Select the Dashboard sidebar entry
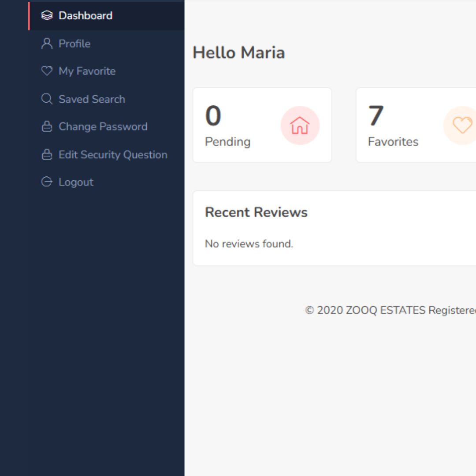 (x=86, y=15)
